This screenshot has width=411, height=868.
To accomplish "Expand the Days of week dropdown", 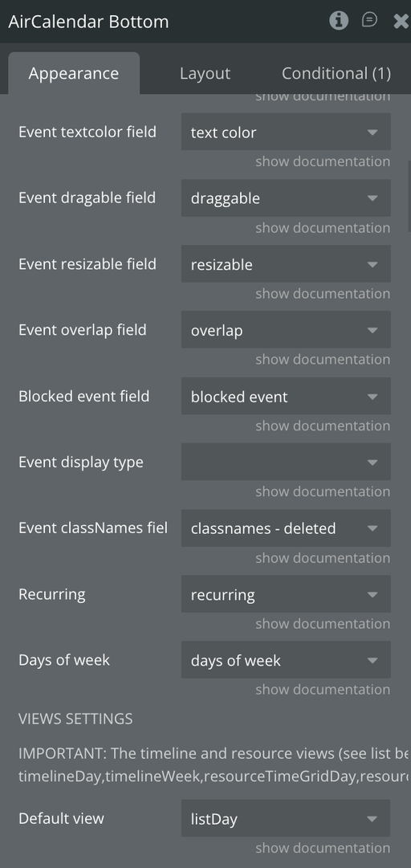I will 286,660.
